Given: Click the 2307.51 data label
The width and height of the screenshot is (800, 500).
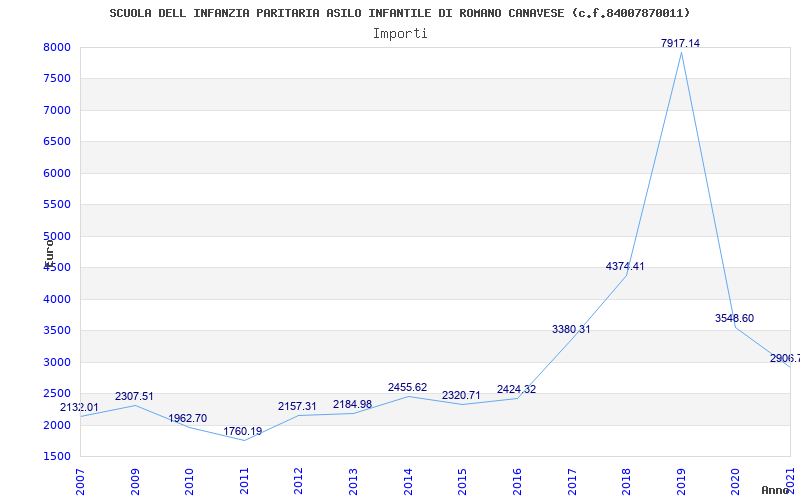Looking at the screenshot, I should tap(134, 396).
